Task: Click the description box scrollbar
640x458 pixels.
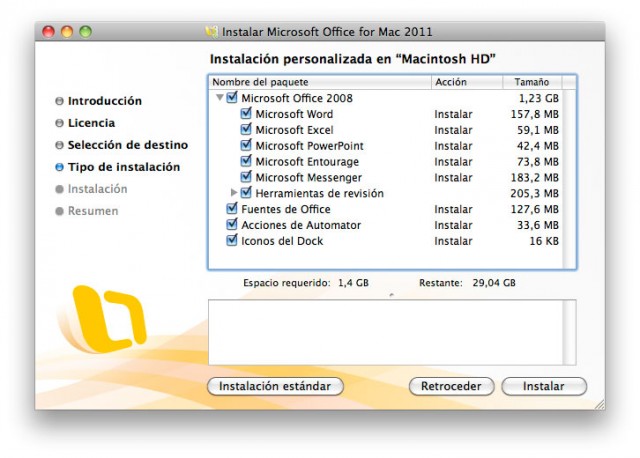Action: [x=569, y=332]
